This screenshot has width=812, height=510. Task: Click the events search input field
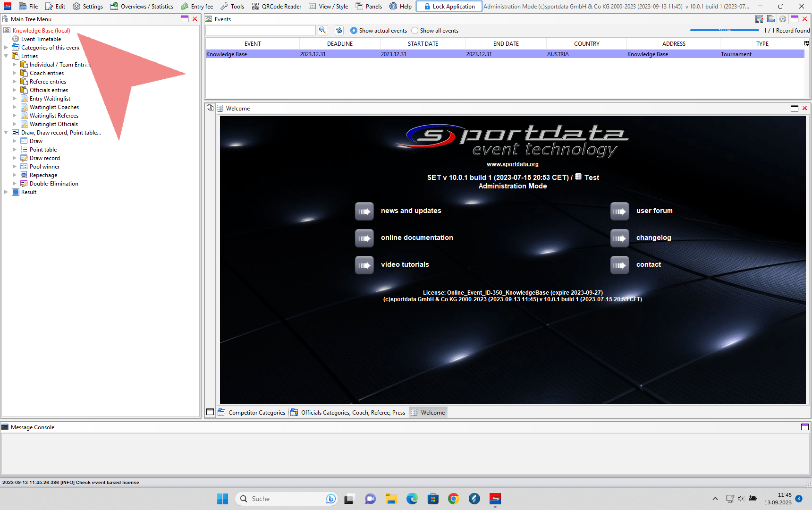[260, 30]
